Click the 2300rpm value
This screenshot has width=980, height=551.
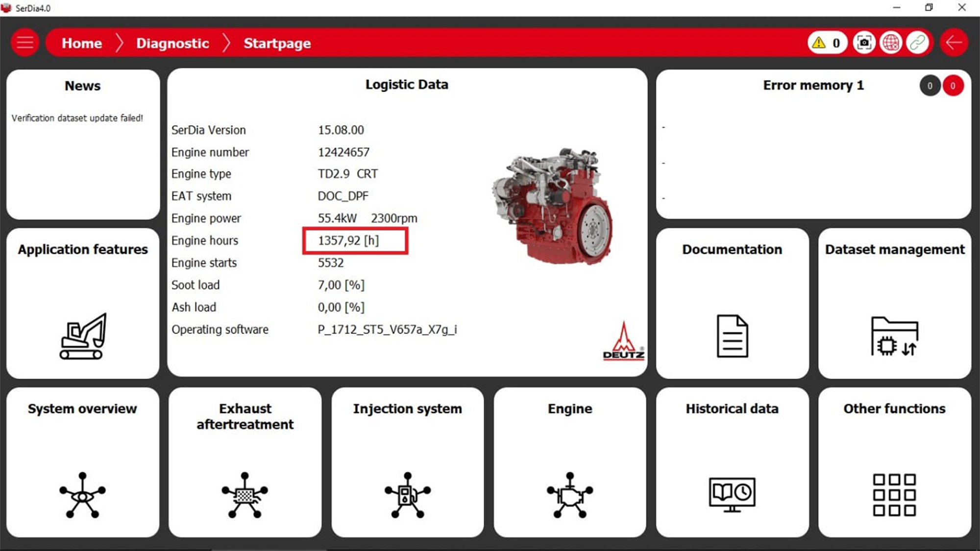click(394, 218)
